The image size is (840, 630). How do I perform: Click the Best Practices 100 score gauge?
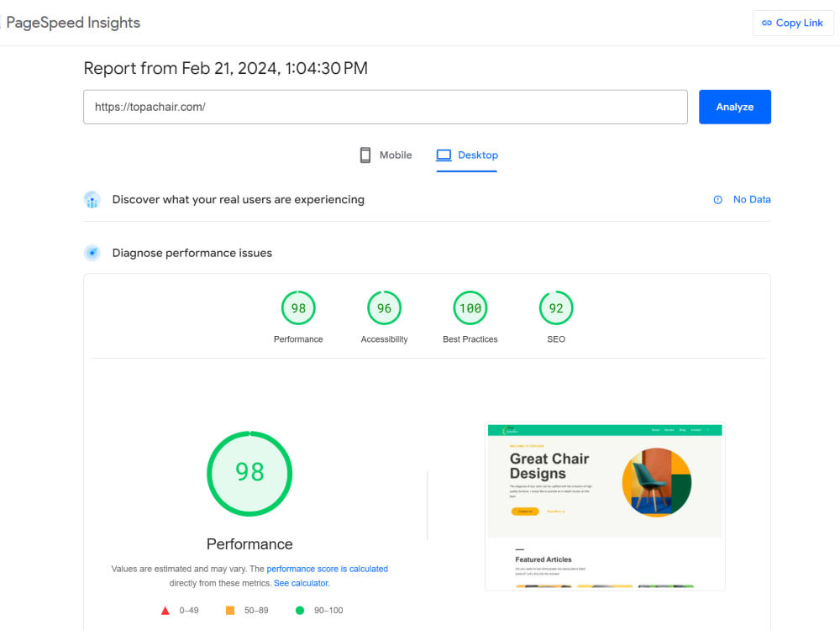470,307
